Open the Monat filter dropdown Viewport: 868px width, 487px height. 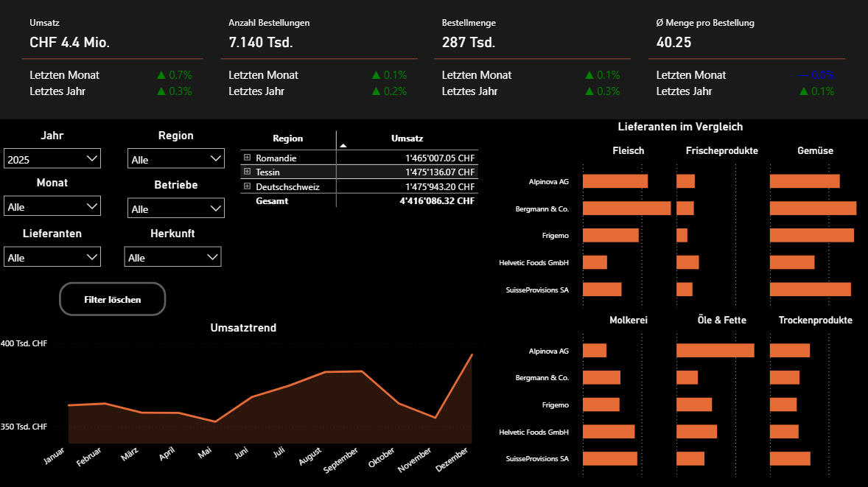click(52, 207)
